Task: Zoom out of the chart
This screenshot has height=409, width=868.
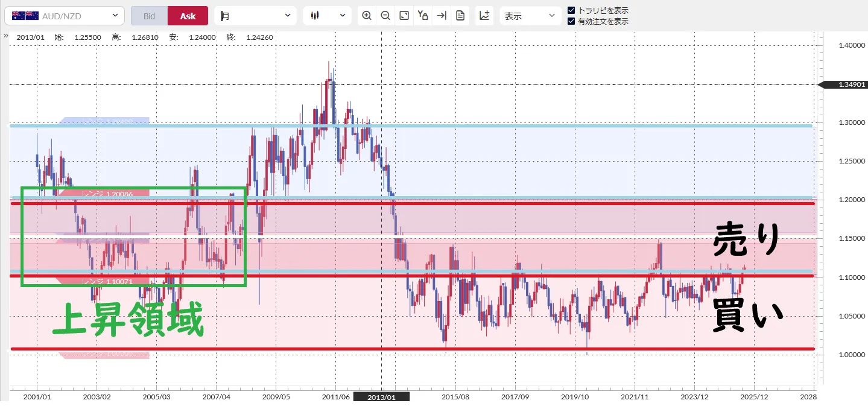Action: (x=385, y=16)
